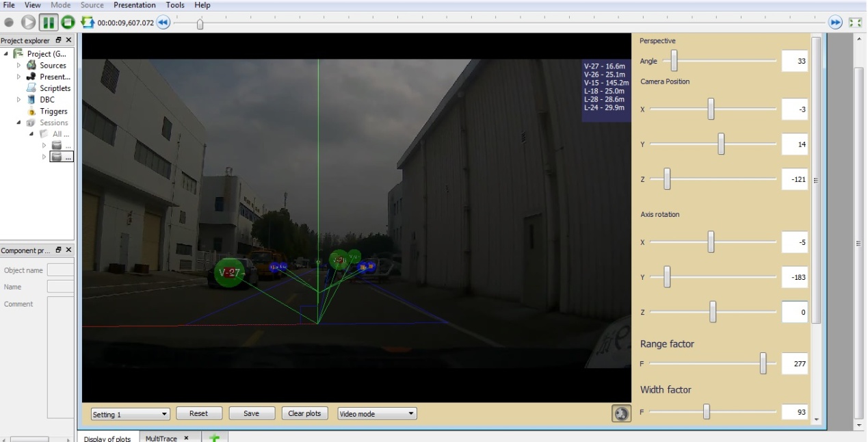Click the grey Record button
Screen dimensions: 868x442
click(x=9, y=23)
